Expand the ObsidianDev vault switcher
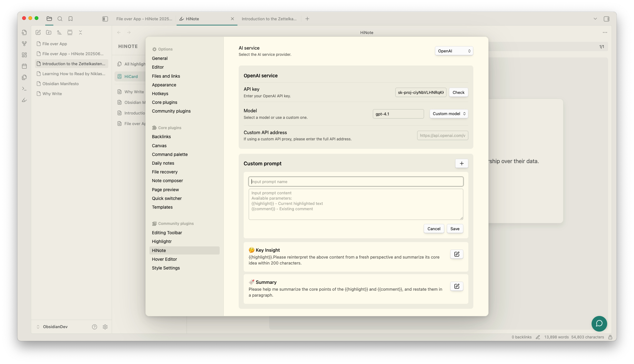 click(x=52, y=327)
